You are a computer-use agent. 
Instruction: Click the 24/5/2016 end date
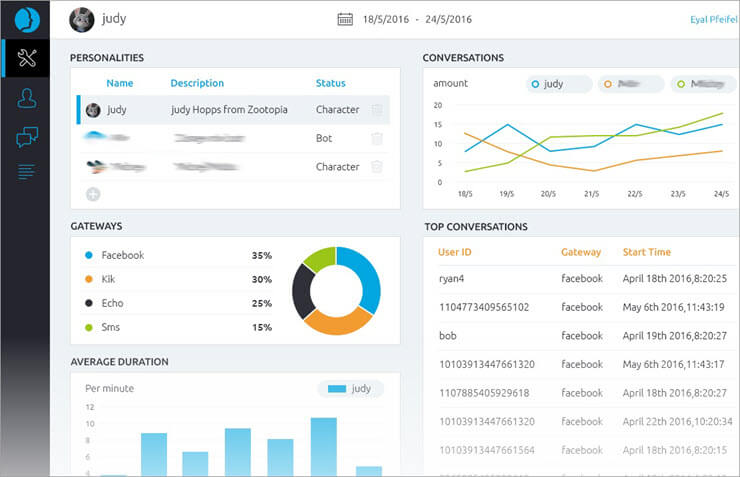point(448,19)
